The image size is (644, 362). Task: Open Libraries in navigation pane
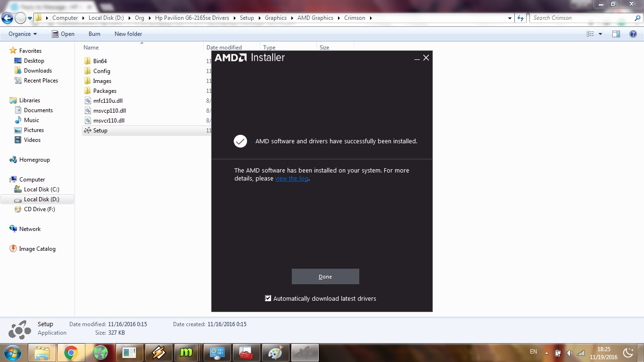point(30,100)
